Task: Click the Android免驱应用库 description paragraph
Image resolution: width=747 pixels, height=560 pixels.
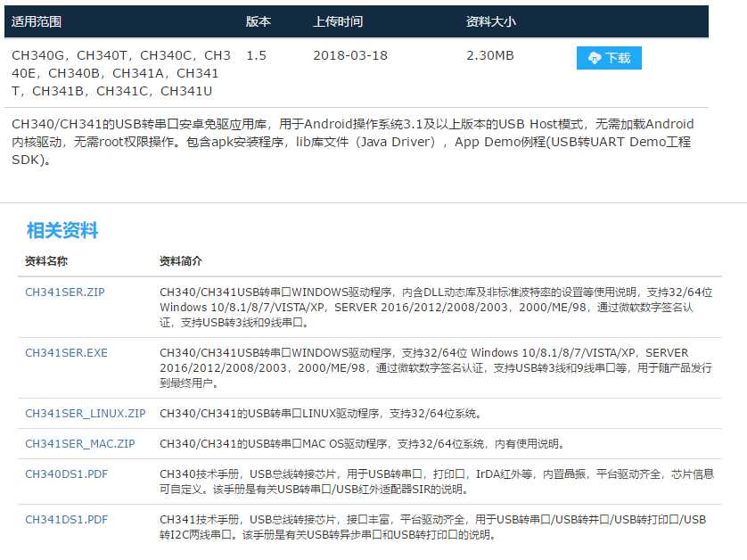Action: tap(352, 142)
